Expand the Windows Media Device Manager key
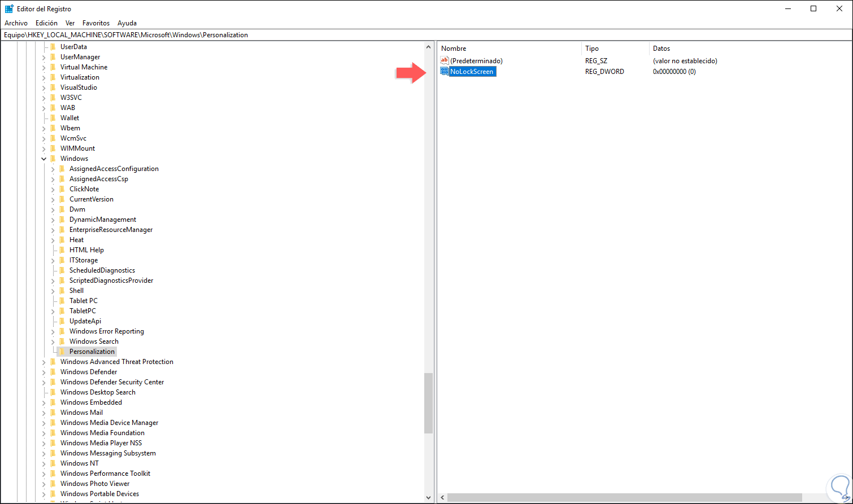Viewport: 853px width, 504px height. 44,423
